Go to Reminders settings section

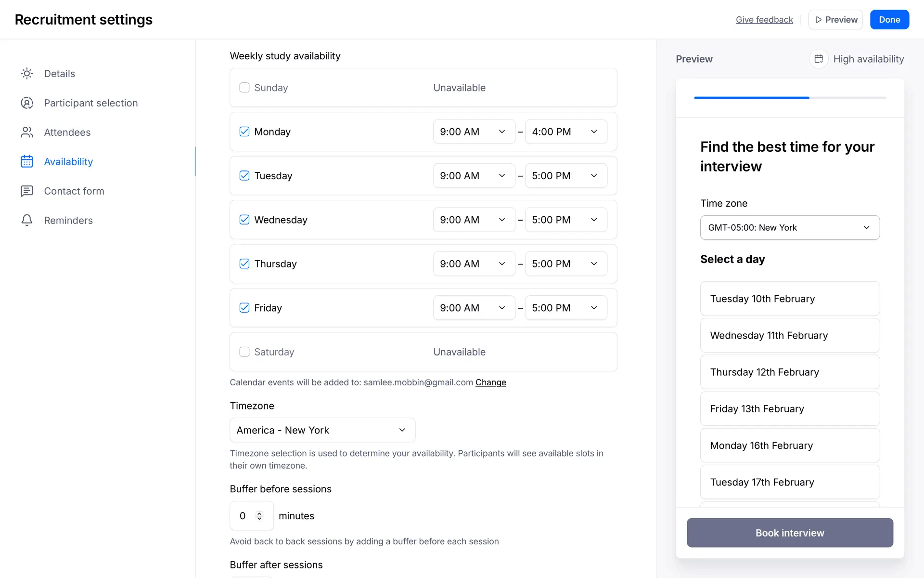[x=68, y=221]
